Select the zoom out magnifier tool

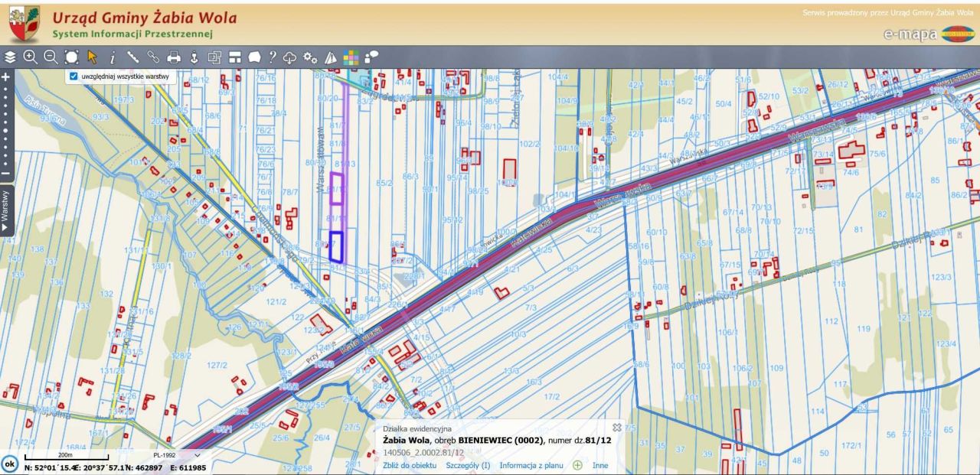tap(51, 57)
